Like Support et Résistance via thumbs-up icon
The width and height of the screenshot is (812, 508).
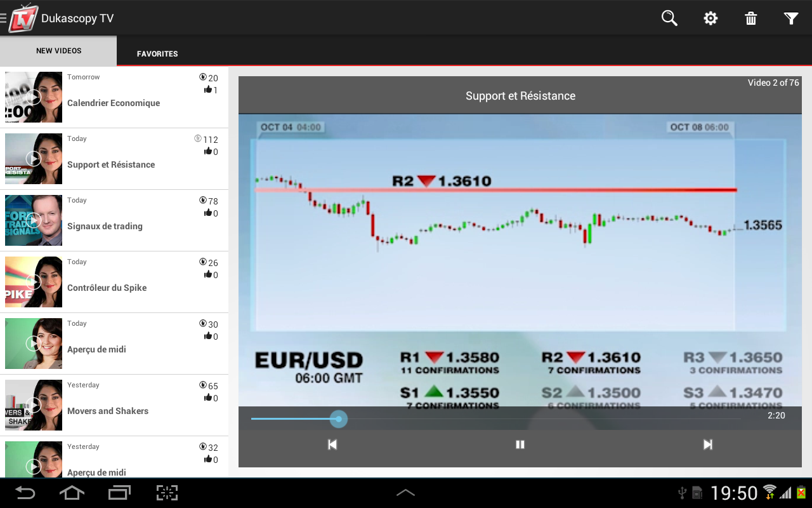click(207, 151)
